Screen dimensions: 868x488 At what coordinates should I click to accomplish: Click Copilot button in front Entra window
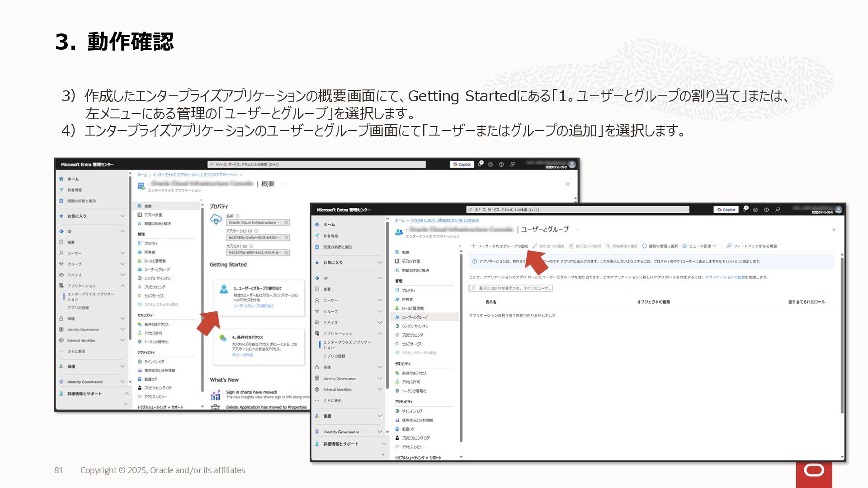tap(726, 210)
